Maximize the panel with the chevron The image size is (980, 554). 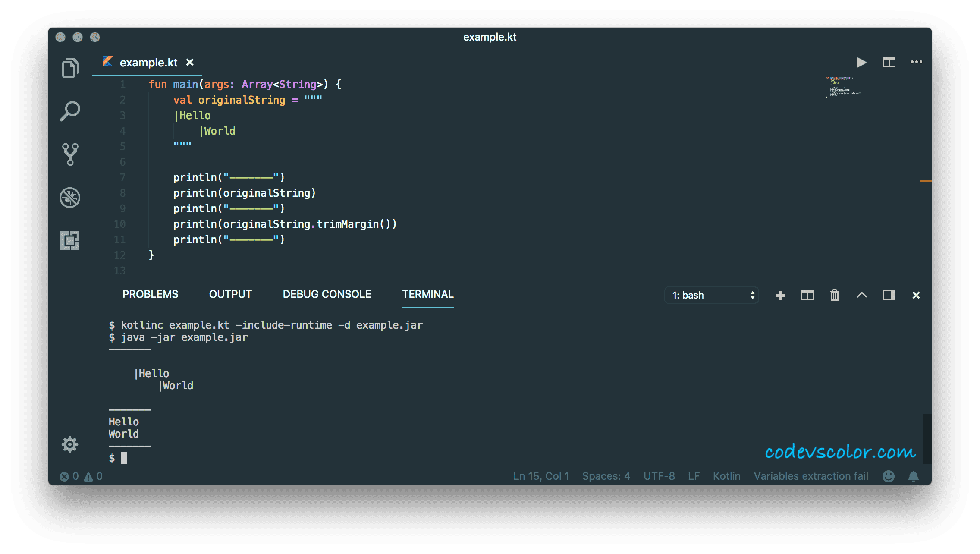[862, 295]
